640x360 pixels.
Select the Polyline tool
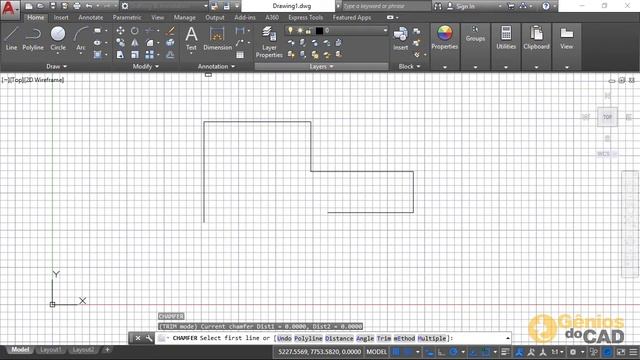(33, 39)
